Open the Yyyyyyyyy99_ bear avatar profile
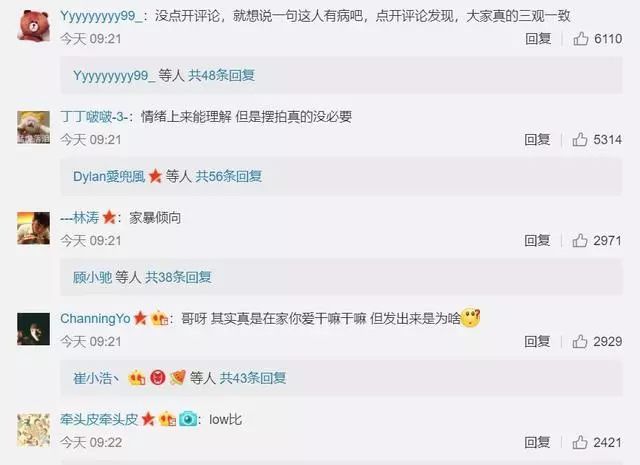The width and height of the screenshot is (640, 465). click(x=33, y=25)
